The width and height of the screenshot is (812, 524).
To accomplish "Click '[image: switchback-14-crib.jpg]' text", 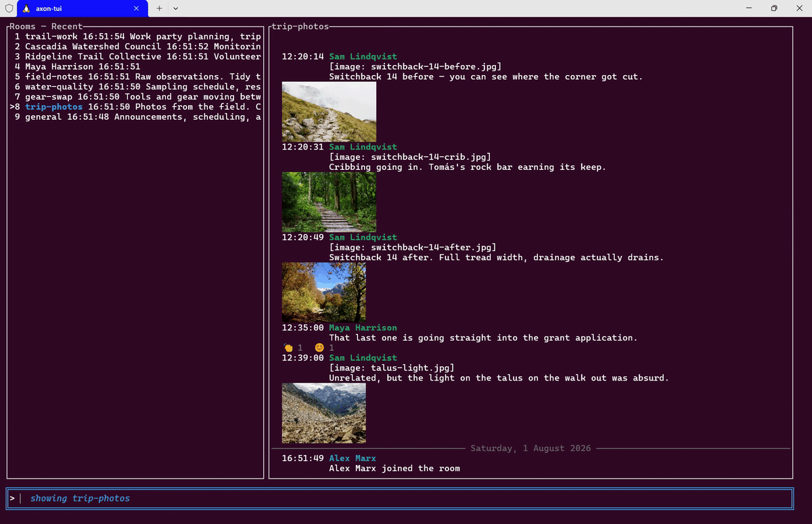I will coord(410,157).
